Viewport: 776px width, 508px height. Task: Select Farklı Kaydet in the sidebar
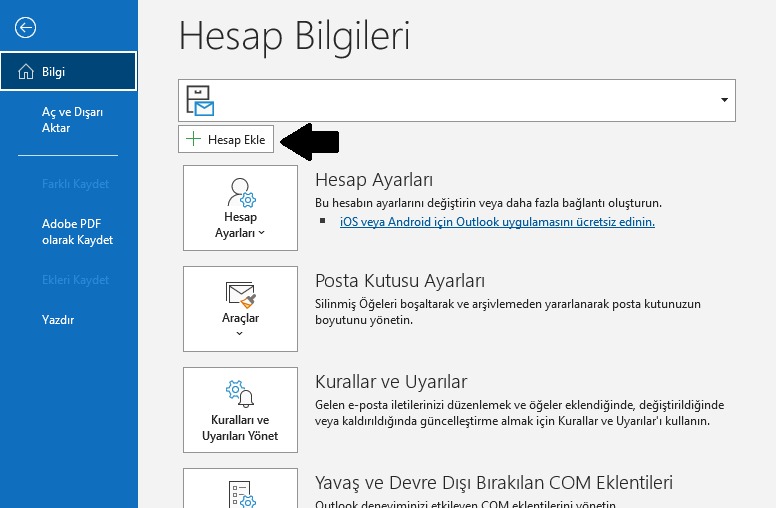pos(75,184)
